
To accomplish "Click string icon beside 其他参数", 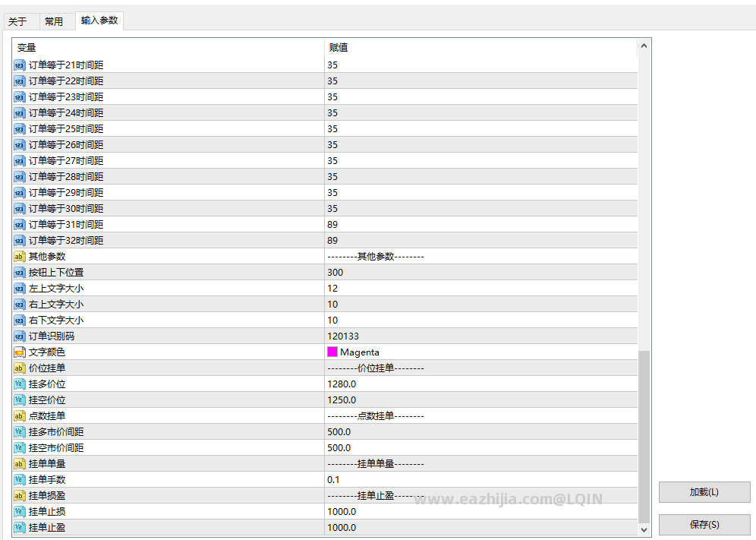I will [x=19, y=256].
